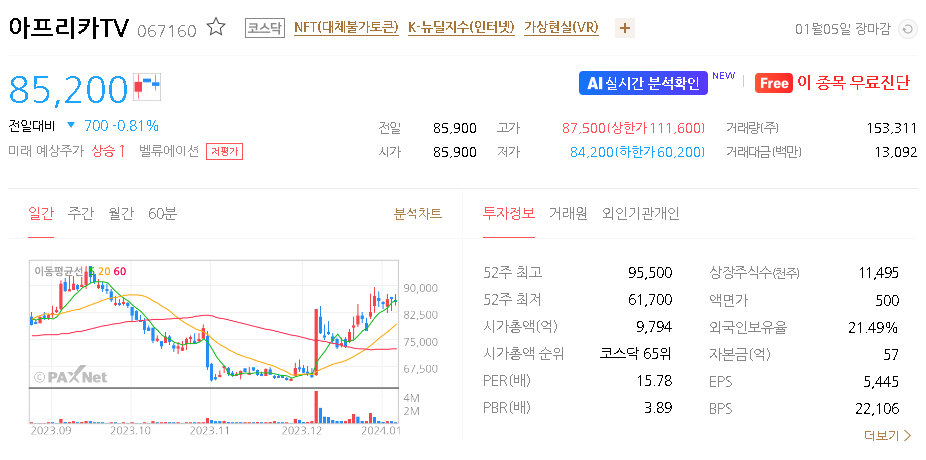Click the 거래대금(백만) value 13,092
The height and width of the screenshot is (460, 926).
[895, 152]
